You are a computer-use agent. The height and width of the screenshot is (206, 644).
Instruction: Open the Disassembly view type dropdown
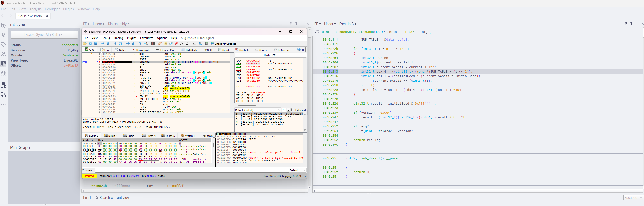tap(118, 24)
